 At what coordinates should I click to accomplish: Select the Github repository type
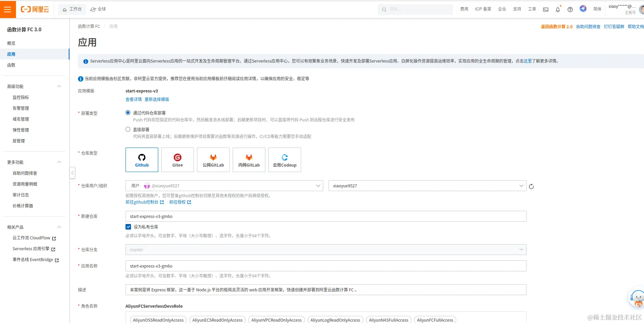click(142, 159)
